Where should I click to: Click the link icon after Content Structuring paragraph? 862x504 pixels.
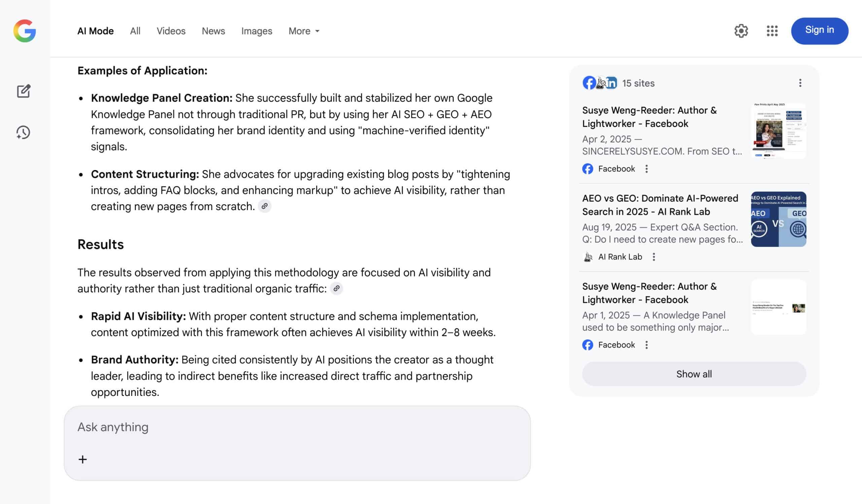[x=264, y=206]
